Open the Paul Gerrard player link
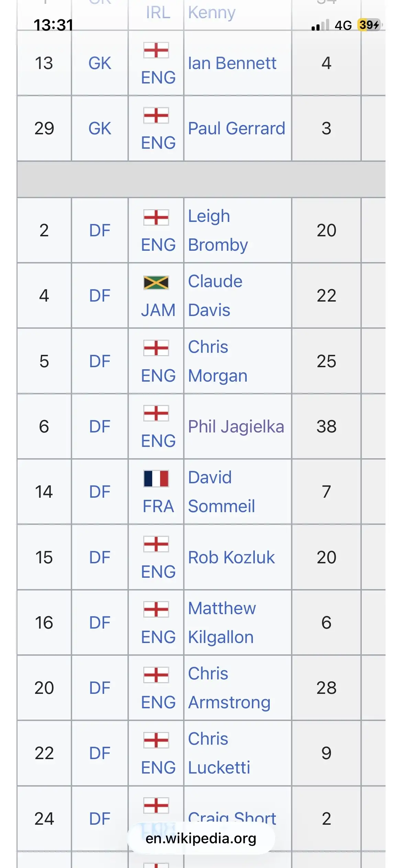This screenshot has height=868, width=402. [x=236, y=128]
